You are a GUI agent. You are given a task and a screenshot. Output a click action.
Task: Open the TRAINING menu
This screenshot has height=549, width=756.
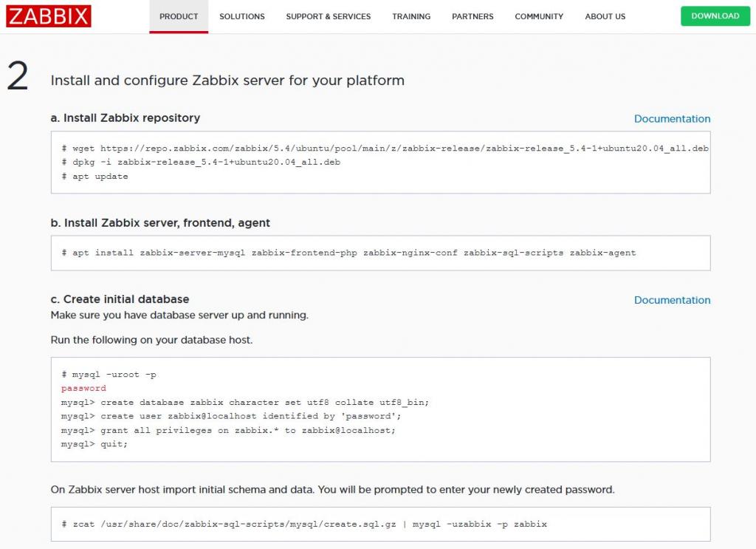click(411, 16)
